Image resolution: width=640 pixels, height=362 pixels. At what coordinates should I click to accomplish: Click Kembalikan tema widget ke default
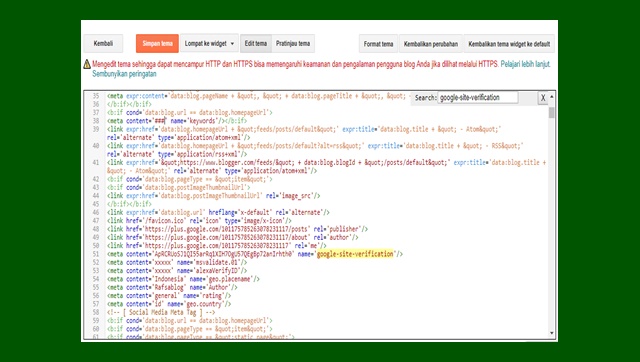pyautogui.click(x=509, y=44)
